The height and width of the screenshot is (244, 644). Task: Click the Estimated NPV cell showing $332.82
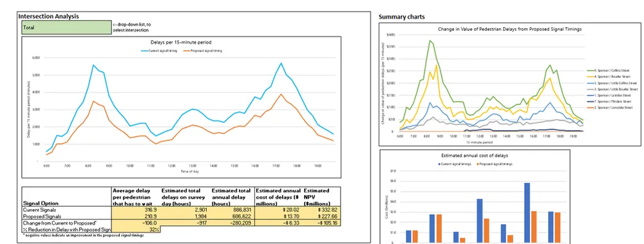[321, 209]
